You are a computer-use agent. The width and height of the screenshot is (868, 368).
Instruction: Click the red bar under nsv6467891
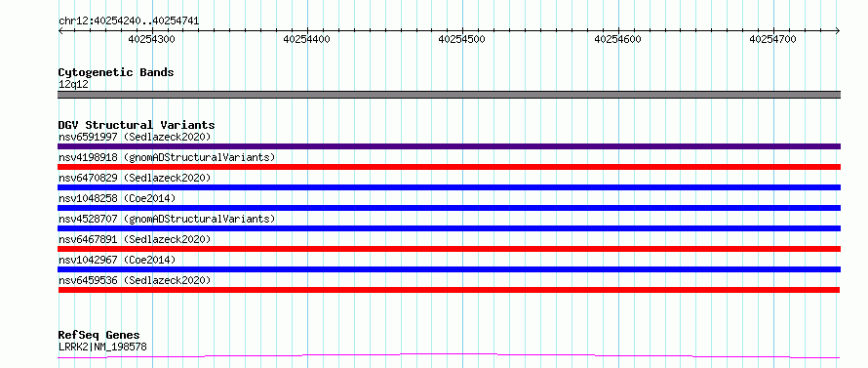tap(449, 249)
